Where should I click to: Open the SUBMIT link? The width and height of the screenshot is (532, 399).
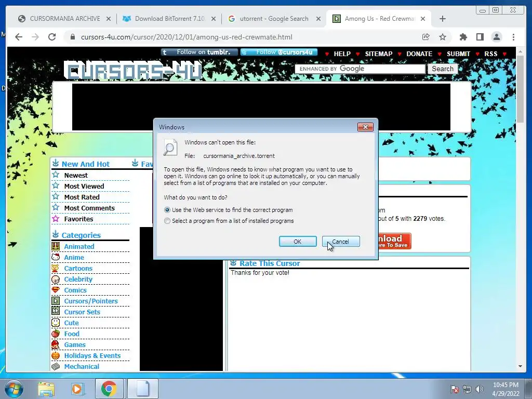[x=458, y=54]
